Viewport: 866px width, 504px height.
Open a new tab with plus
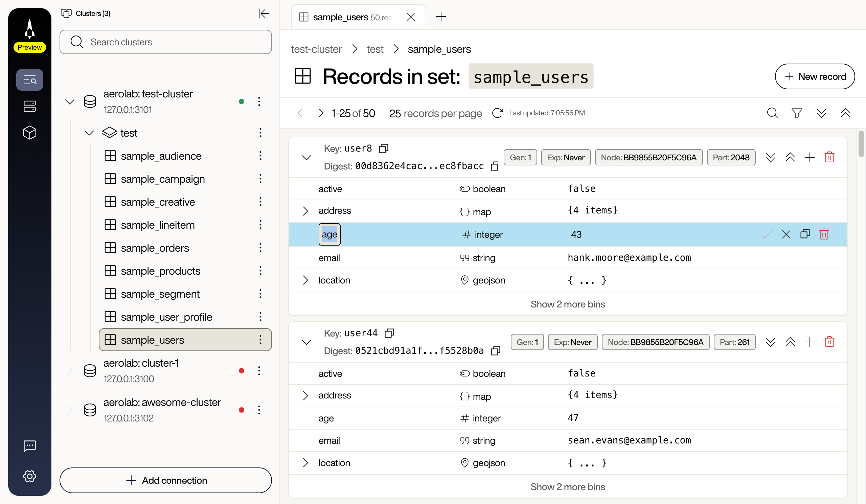pos(441,17)
